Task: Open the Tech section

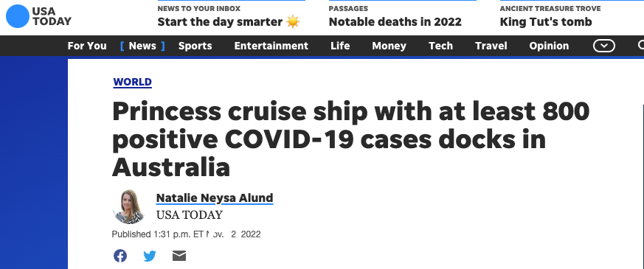Action: tap(440, 46)
